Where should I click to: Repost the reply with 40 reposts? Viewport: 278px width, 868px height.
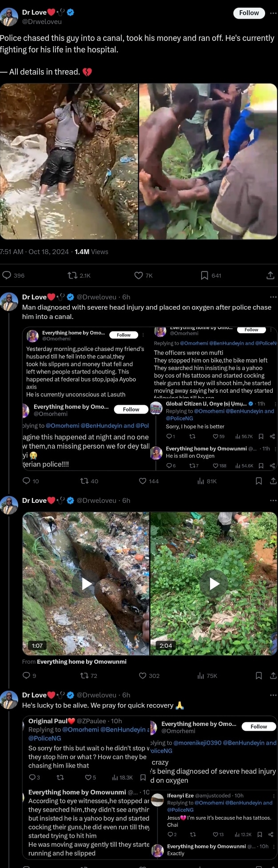pyautogui.click(x=84, y=481)
